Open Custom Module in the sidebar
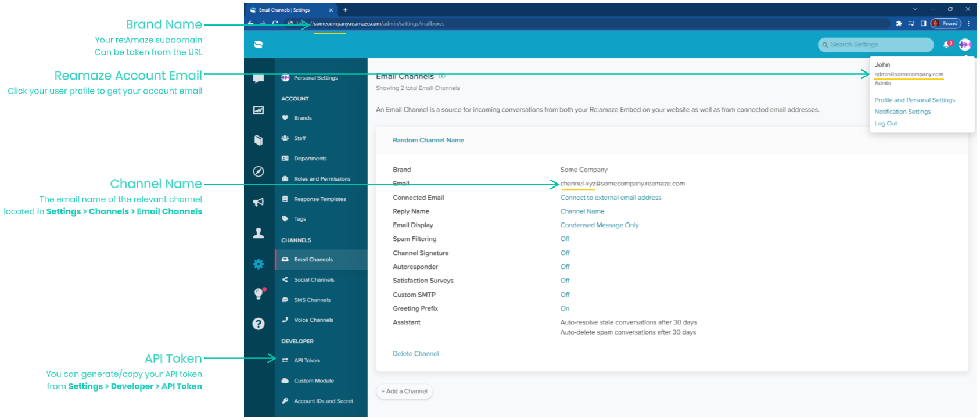This screenshot has height=420, width=980. coord(314,381)
